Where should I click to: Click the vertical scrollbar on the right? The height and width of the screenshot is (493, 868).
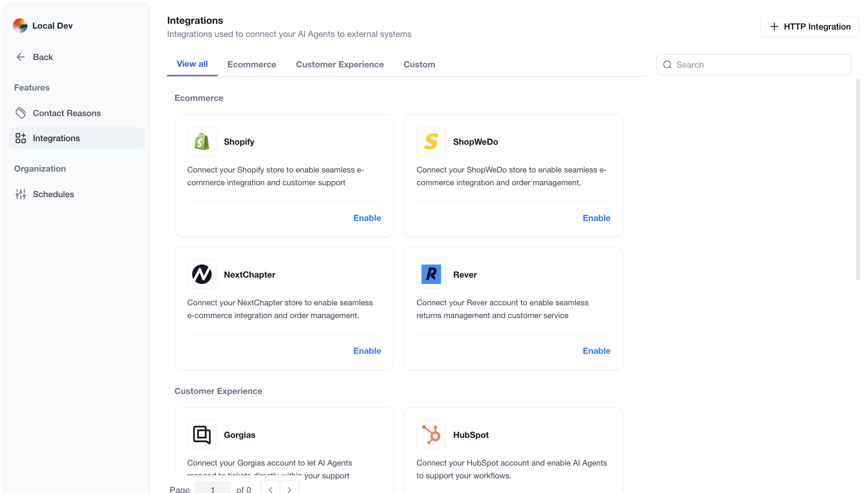(x=858, y=179)
